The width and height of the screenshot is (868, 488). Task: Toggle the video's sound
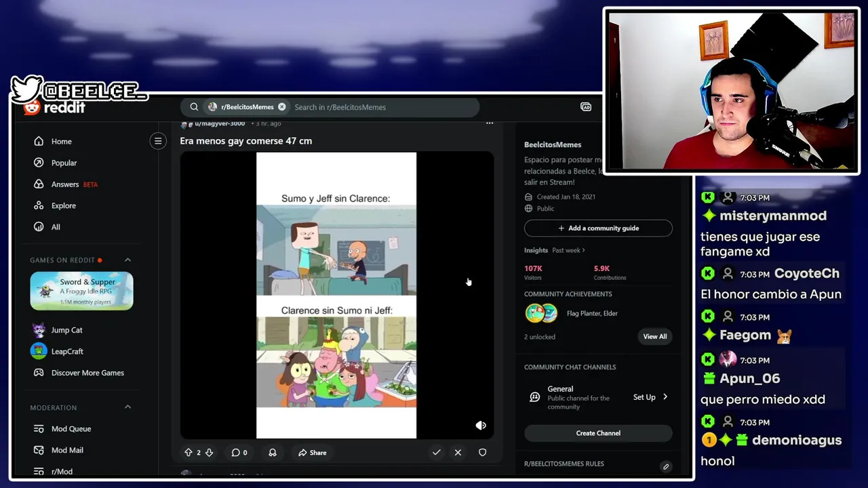481,426
